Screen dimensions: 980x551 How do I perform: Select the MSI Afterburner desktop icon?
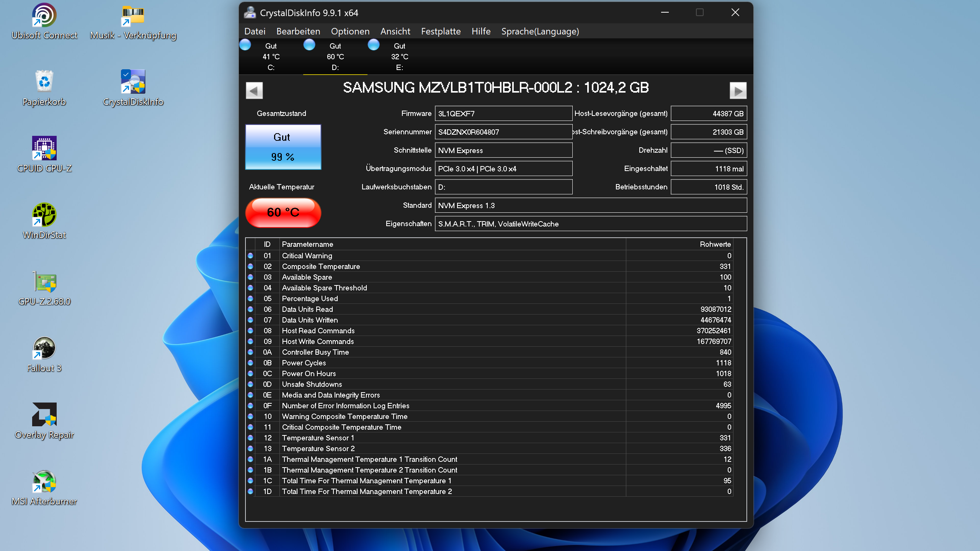[44, 487]
